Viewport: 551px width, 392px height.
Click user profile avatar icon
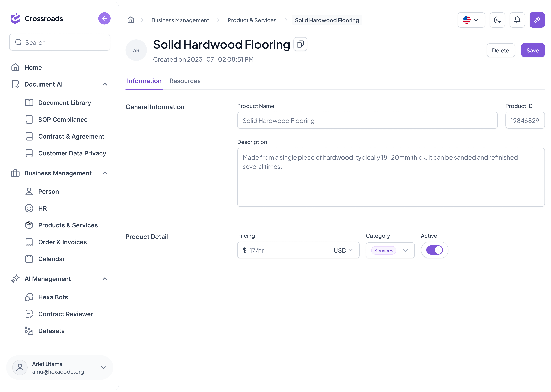(20, 368)
